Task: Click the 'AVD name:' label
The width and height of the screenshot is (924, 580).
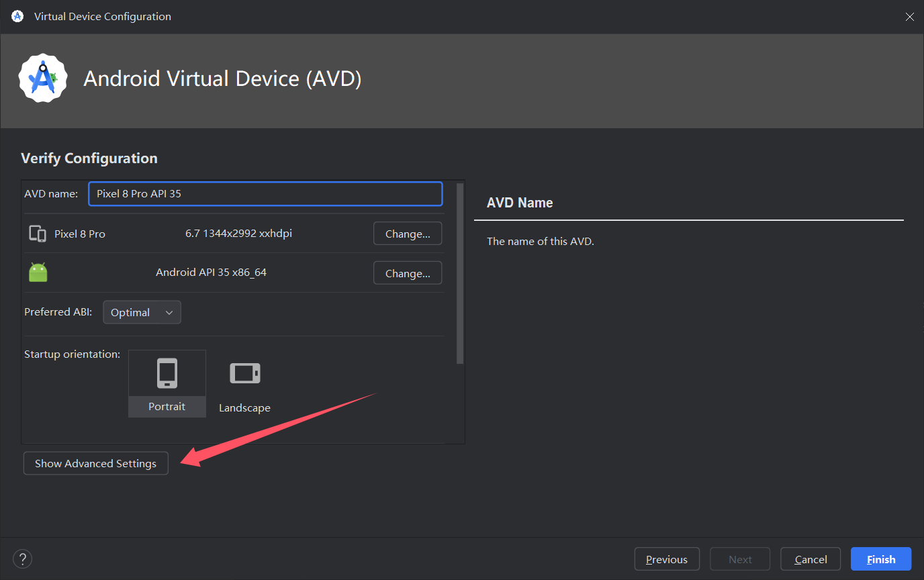Action: pyautogui.click(x=51, y=193)
